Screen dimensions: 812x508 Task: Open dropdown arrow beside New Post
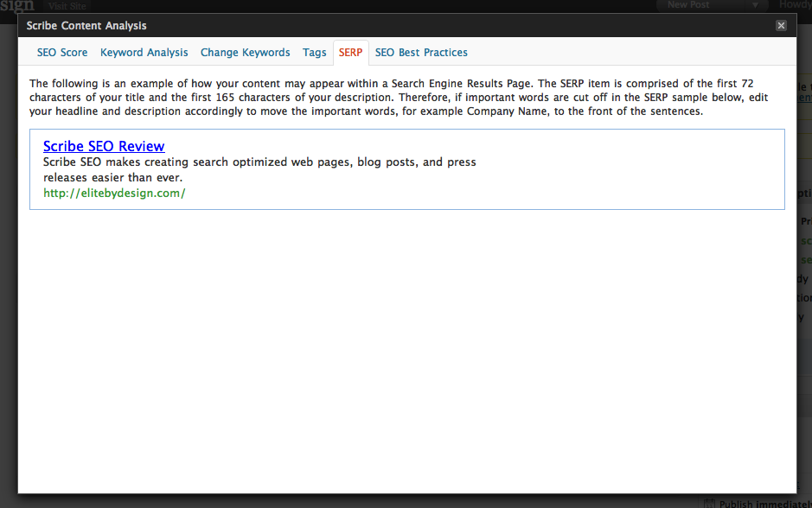[x=755, y=5]
